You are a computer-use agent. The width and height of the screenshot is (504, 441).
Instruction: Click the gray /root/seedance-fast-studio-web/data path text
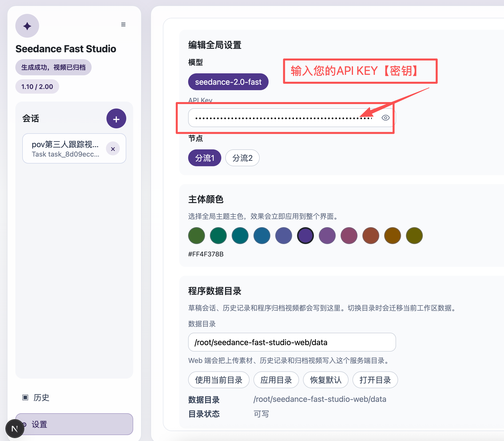point(320,399)
